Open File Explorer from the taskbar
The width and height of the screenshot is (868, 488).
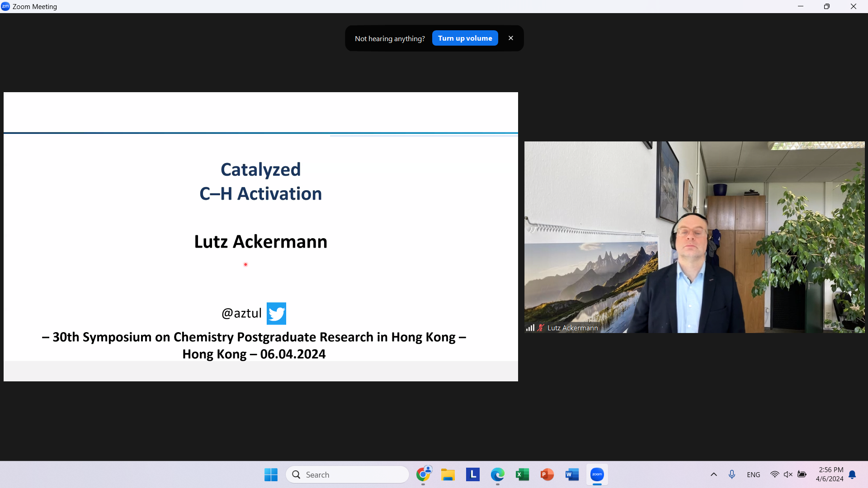tap(448, 474)
